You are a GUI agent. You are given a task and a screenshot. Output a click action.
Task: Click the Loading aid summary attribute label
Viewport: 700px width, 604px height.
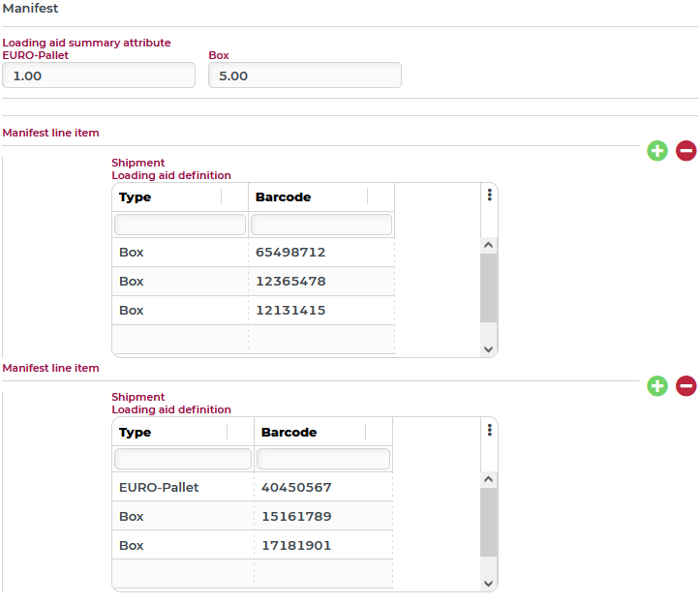click(86, 43)
